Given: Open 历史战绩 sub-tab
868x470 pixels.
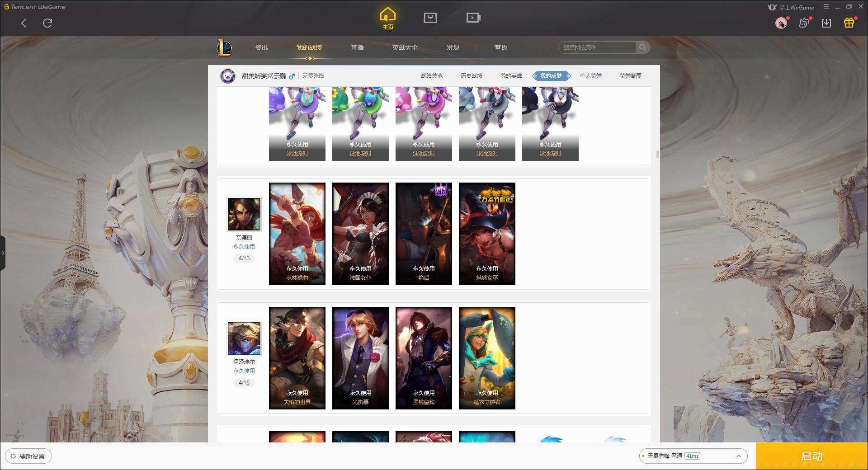Looking at the screenshot, I should point(472,76).
